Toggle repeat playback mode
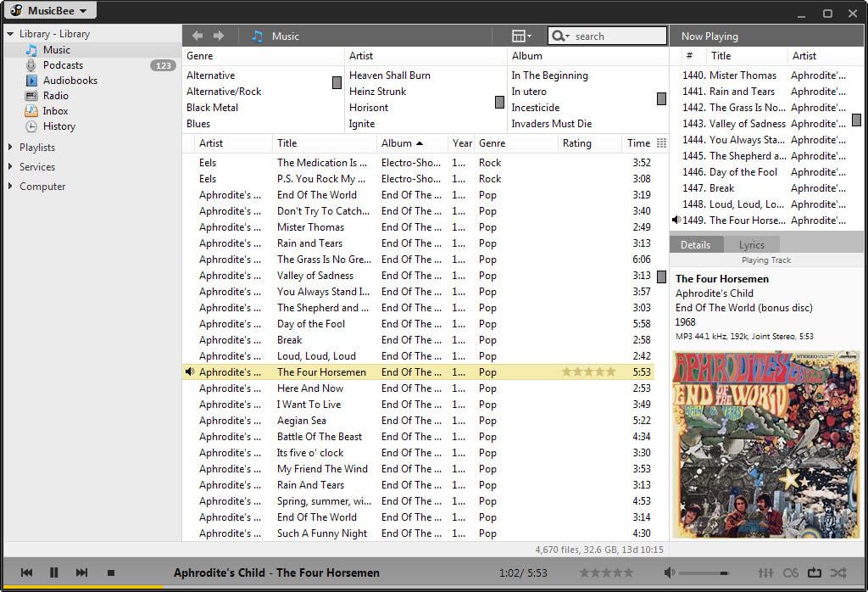 (x=815, y=572)
